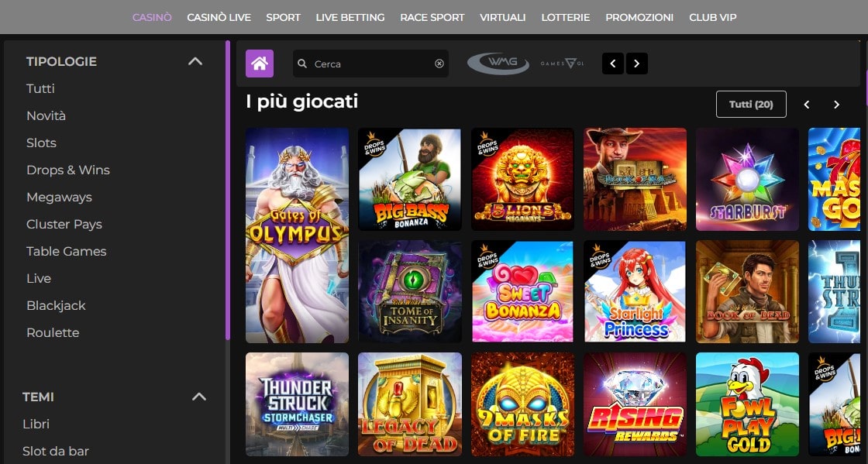Open the Thunderstruck Stormchaser game
The height and width of the screenshot is (464, 868).
pyautogui.click(x=298, y=404)
